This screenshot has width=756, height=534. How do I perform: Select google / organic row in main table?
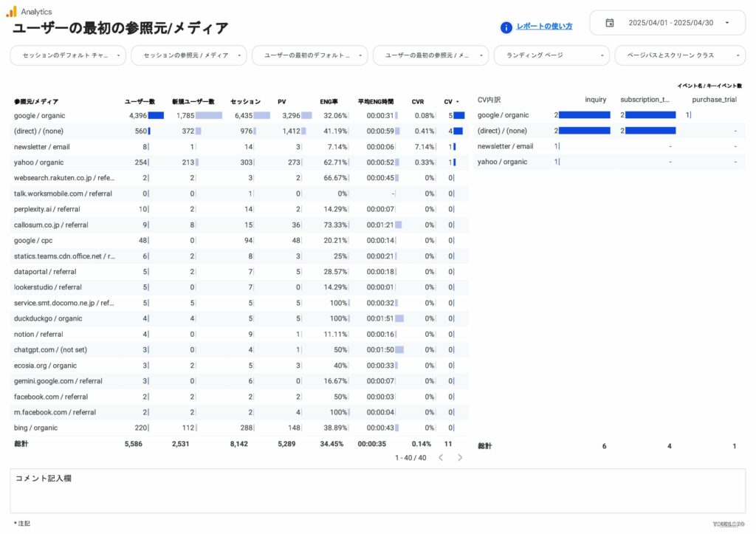240,116
